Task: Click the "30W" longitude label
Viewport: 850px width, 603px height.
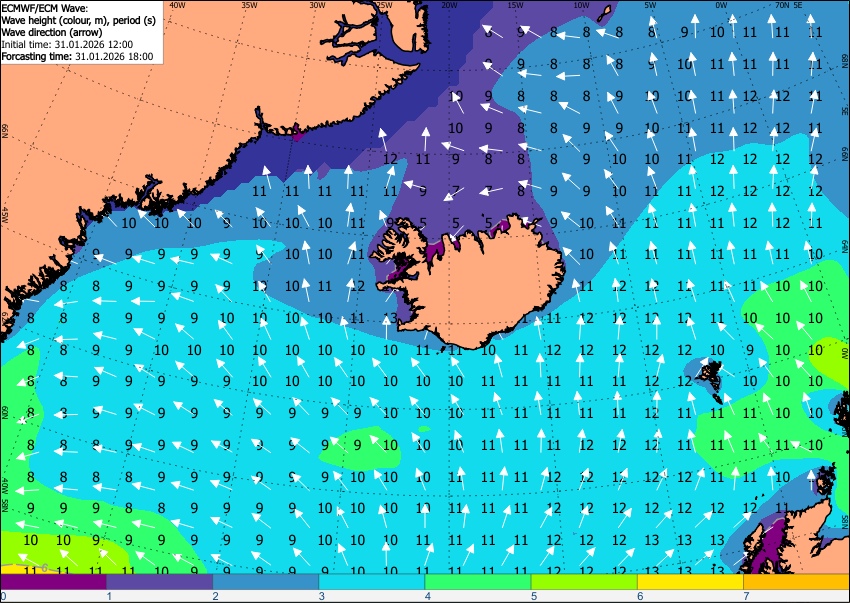Action: pos(317,5)
